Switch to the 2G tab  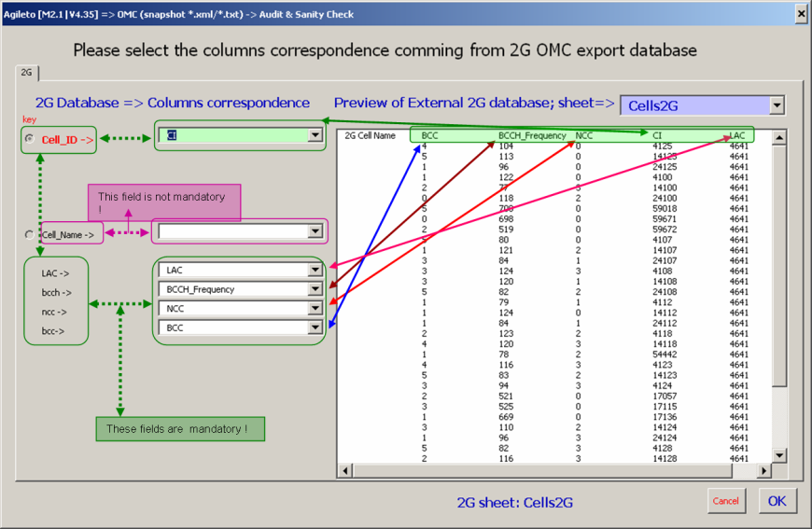[x=27, y=72]
